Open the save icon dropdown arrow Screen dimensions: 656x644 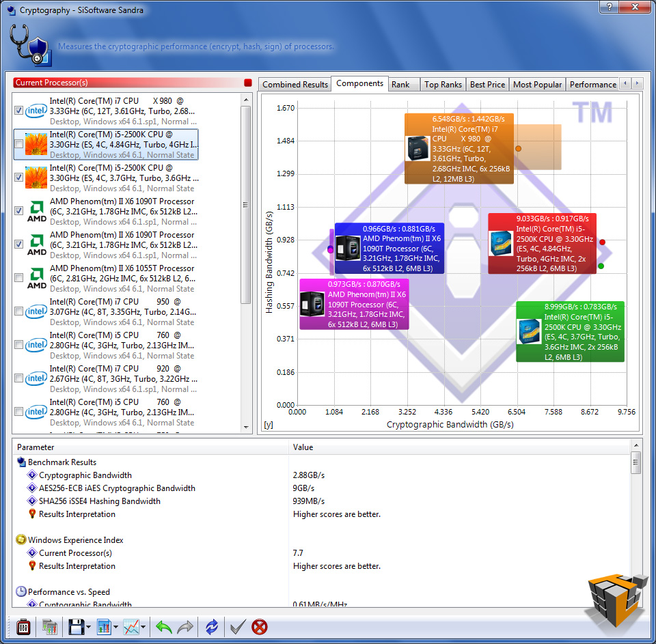[88, 627]
